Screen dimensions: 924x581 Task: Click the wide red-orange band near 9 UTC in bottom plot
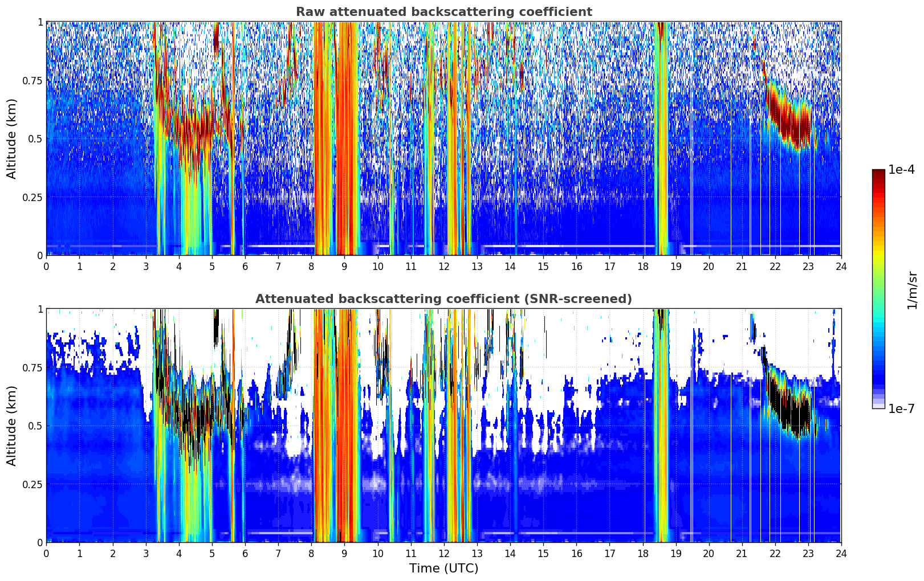click(347, 425)
